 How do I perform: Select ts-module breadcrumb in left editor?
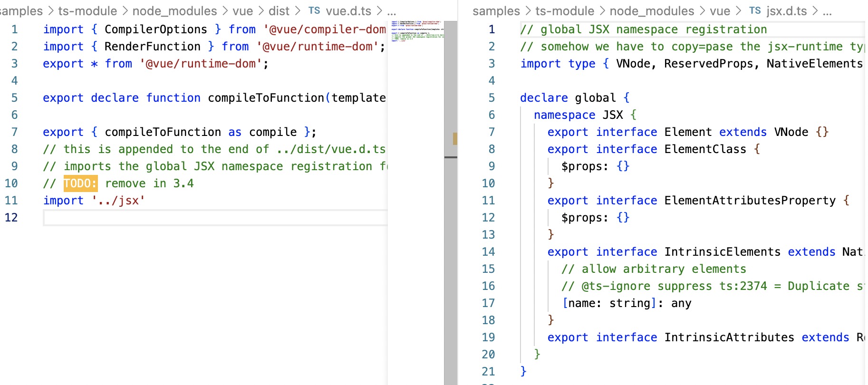[x=87, y=10]
